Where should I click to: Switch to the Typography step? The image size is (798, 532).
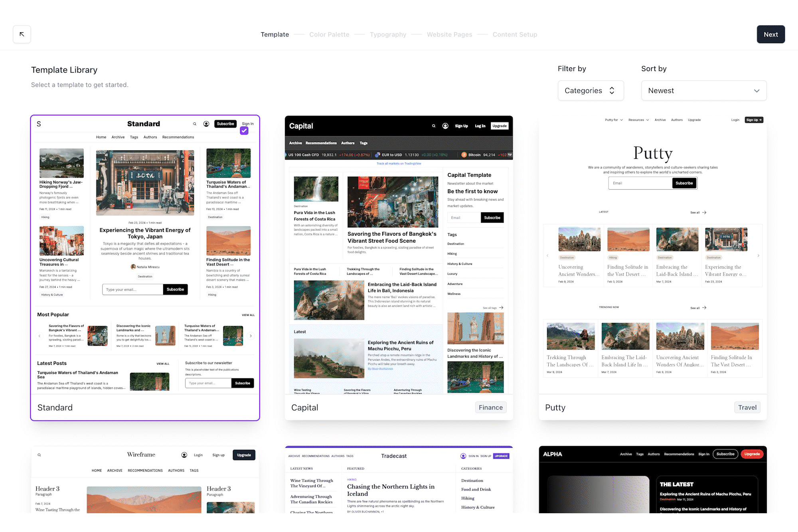tap(388, 35)
